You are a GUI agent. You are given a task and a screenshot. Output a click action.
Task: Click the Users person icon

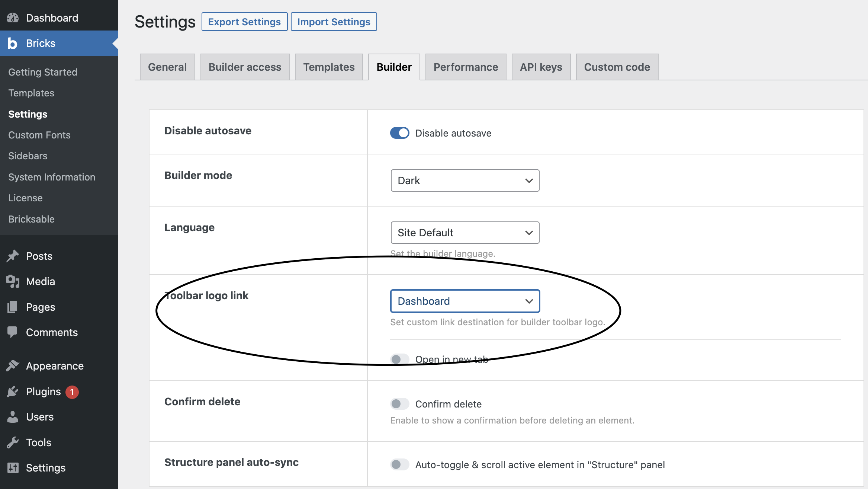pyautogui.click(x=13, y=417)
